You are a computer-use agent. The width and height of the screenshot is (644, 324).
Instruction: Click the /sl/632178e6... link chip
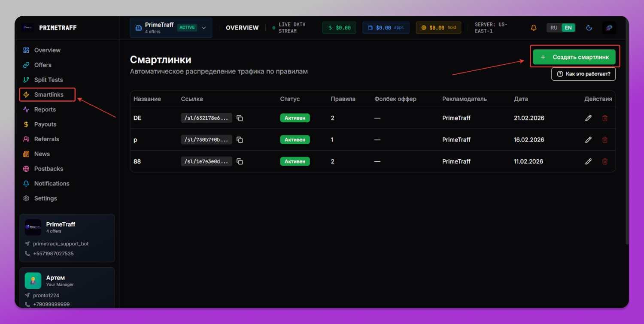pyautogui.click(x=207, y=118)
